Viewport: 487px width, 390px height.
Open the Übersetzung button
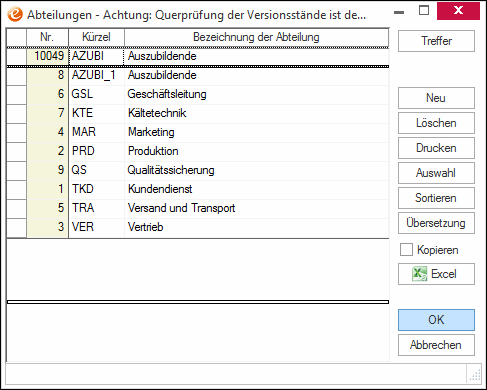click(x=436, y=223)
